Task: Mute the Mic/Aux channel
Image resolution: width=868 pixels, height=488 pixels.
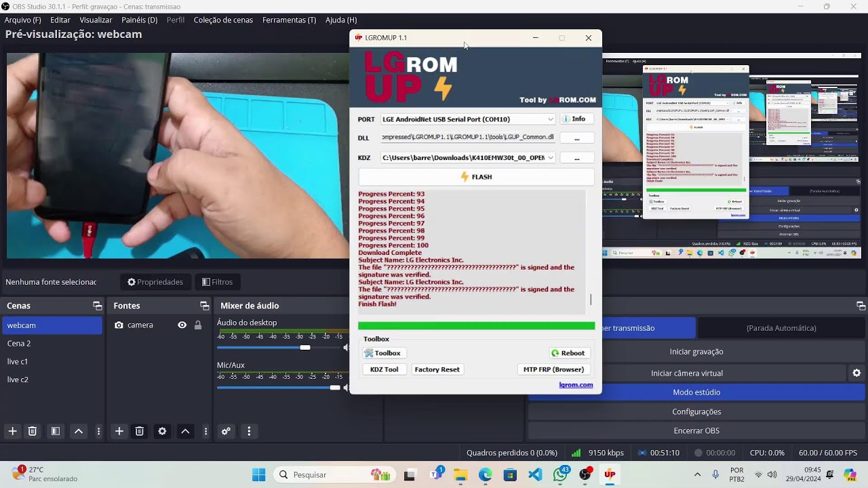Action: [346, 388]
